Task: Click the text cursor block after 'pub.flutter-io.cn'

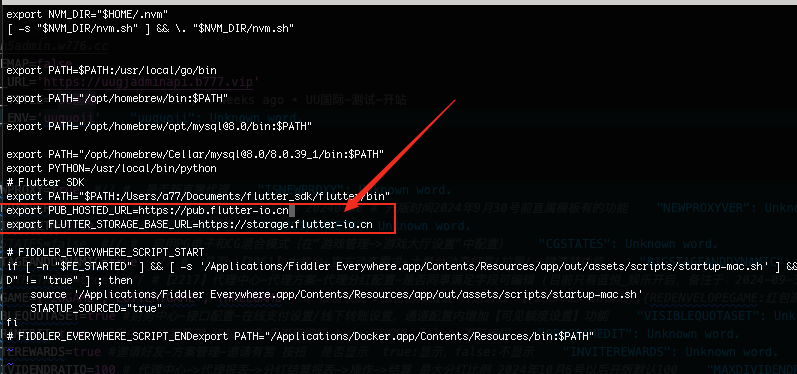Action: click(x=292, y=210)
